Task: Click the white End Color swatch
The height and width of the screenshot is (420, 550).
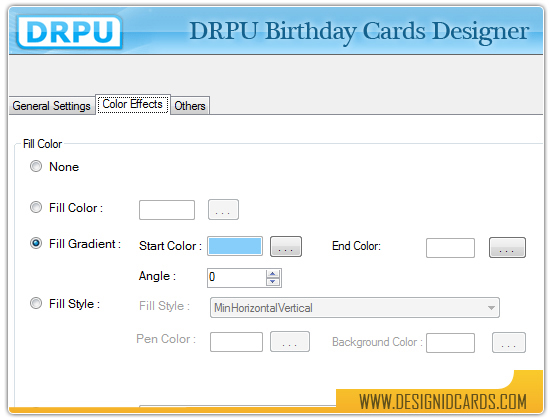Action: coord(450,248)
